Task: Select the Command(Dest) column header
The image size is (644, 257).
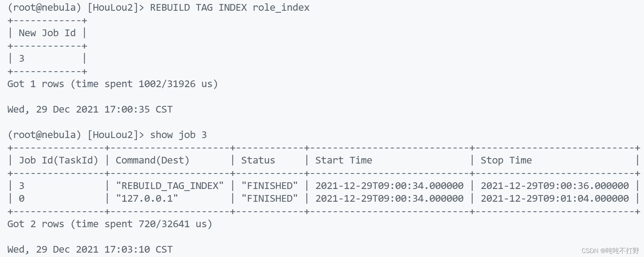Action: point(153,160)
